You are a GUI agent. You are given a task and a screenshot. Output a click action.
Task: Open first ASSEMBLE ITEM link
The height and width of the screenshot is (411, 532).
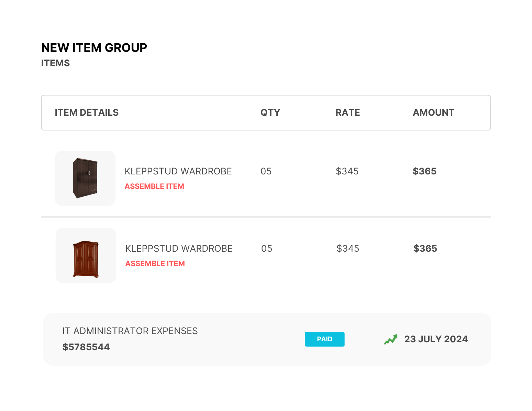pos(154,186)
